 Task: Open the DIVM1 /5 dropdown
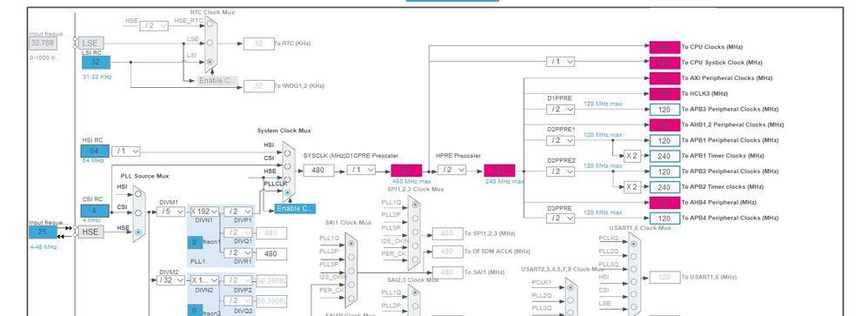coord(170,212)
